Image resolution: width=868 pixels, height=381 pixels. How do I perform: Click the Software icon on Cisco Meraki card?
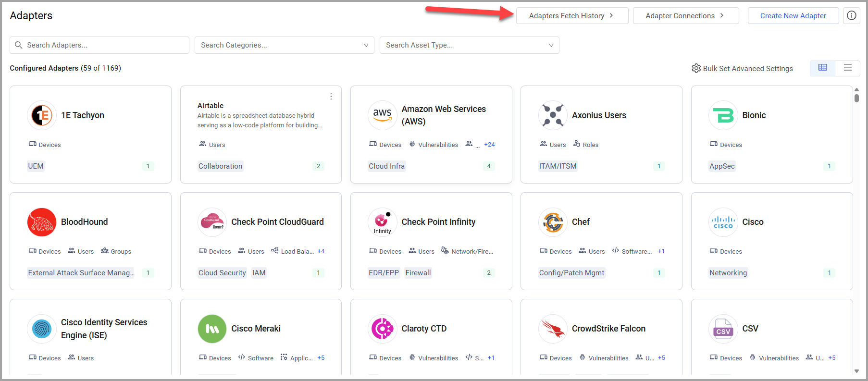242,357
